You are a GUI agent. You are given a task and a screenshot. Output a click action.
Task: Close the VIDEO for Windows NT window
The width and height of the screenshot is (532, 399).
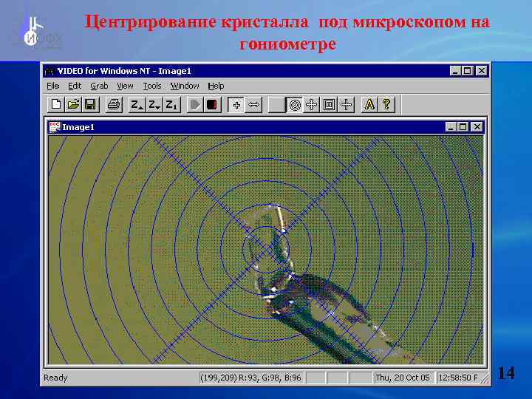pos(482,71)
